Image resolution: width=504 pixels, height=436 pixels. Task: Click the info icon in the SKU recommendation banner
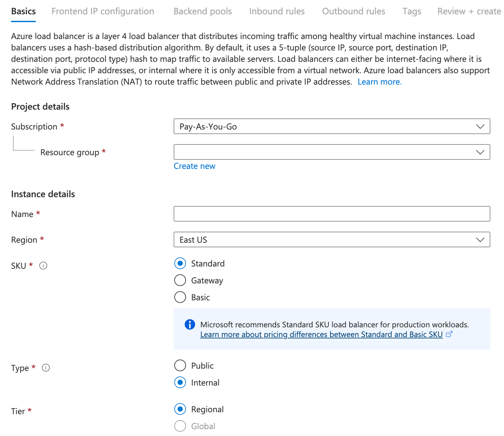pos(189,324)
